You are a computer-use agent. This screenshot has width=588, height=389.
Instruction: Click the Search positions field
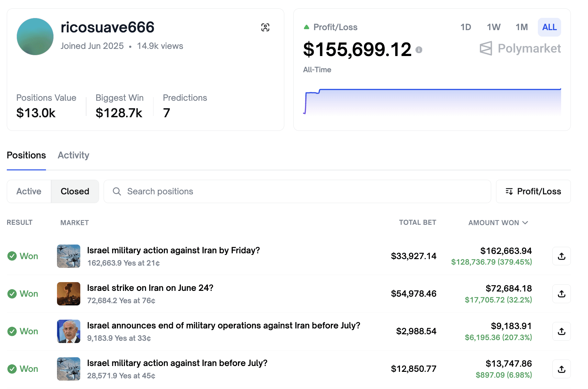[x=297, y=191]
